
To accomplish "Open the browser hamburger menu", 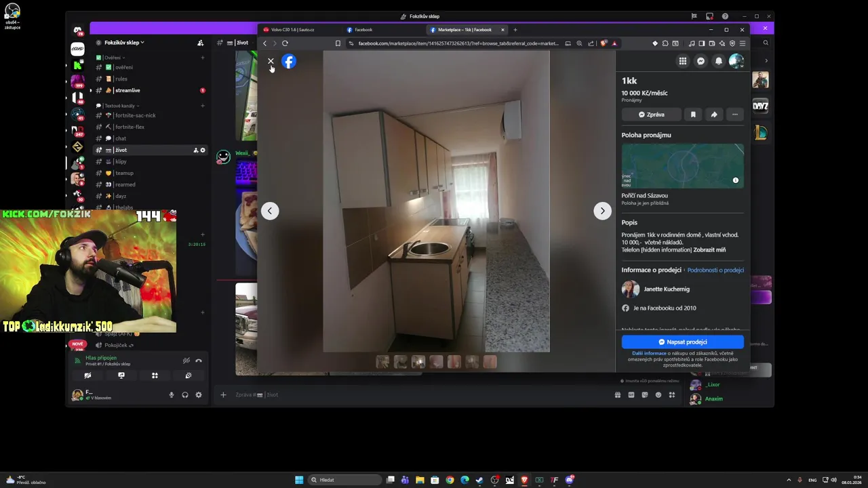I will [743, 43].
